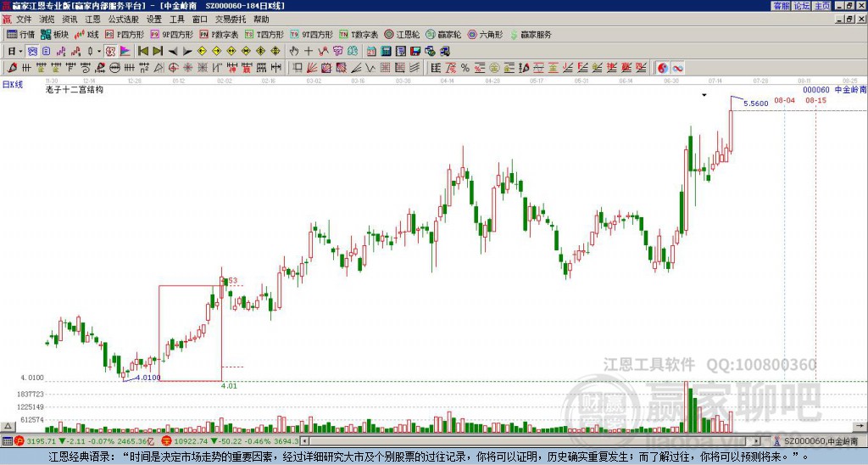Select the hand pan tool

tap(294, 52)
